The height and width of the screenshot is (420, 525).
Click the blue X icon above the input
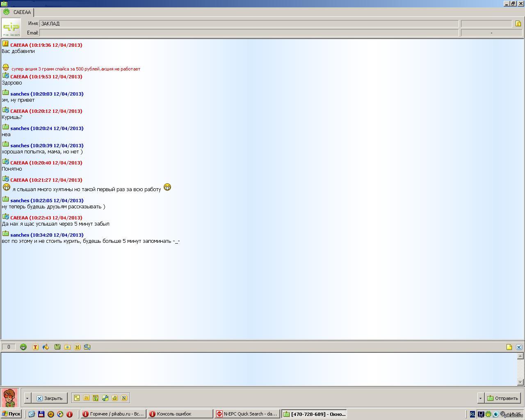pyautogui.click(x=519, y=347)
